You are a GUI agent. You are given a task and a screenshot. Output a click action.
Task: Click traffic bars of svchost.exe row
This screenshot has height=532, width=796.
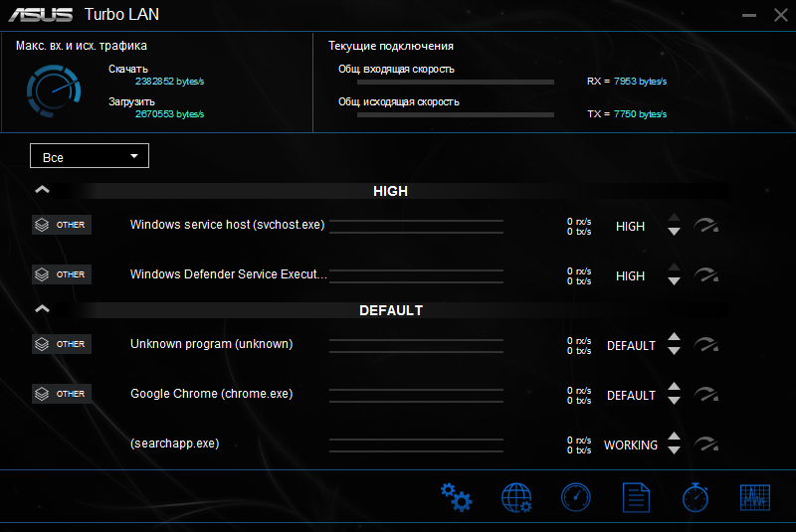pyautogui.click(x=416, y=227)
